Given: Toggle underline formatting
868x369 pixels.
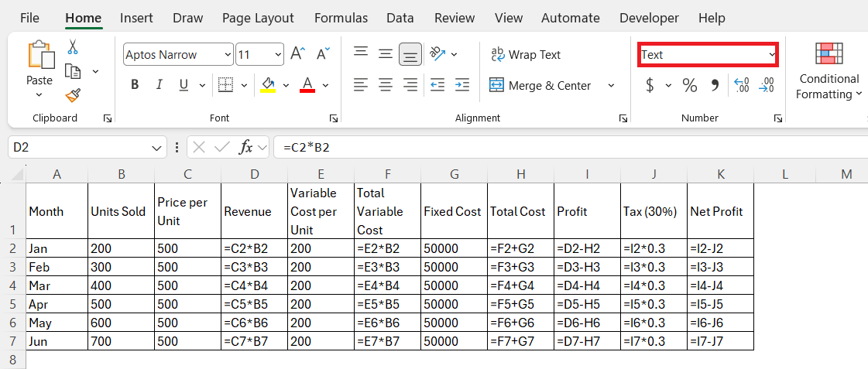Looking at the screenshot, I should coord(184,85).
